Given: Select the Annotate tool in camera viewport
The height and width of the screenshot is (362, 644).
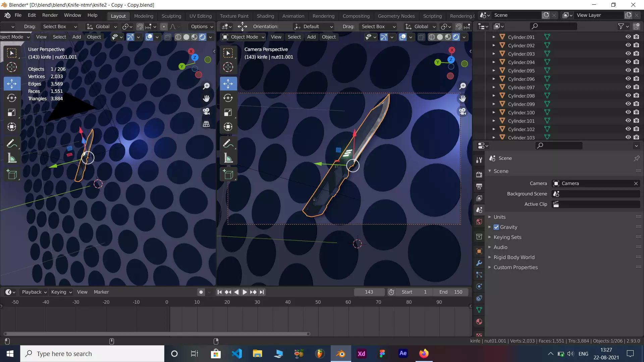Looking at the screenshot, I should pos(228,144).
